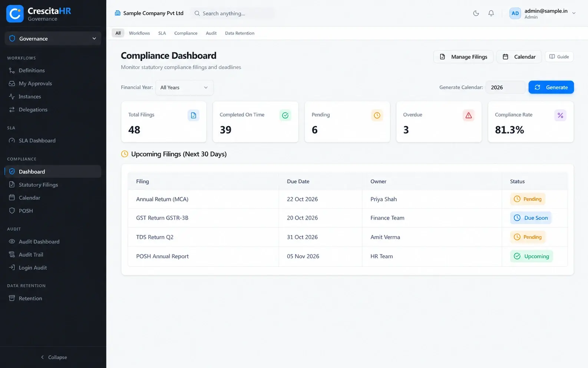Click the Search anything field
This screenshot has width=588, height=368.
tap(232, 13)
